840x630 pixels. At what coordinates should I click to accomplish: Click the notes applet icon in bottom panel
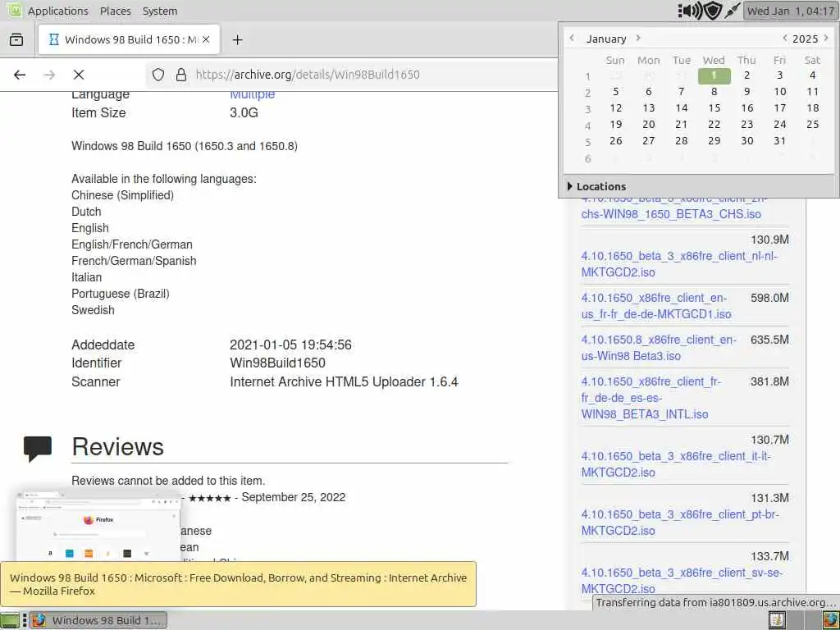777,620
